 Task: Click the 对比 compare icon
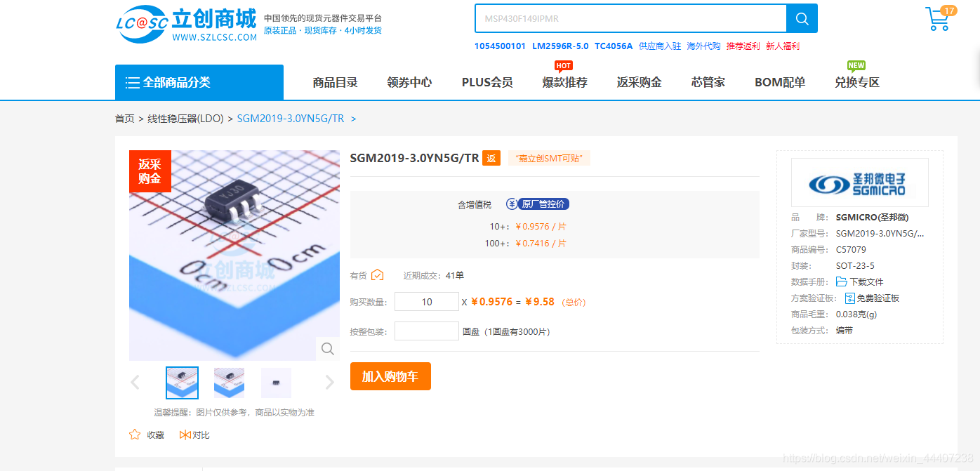coord(185,435)
